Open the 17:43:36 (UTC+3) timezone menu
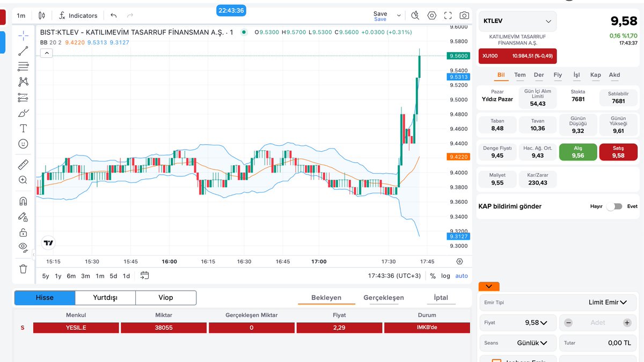This screenshot has width=644, height=362. click(394, 276)
